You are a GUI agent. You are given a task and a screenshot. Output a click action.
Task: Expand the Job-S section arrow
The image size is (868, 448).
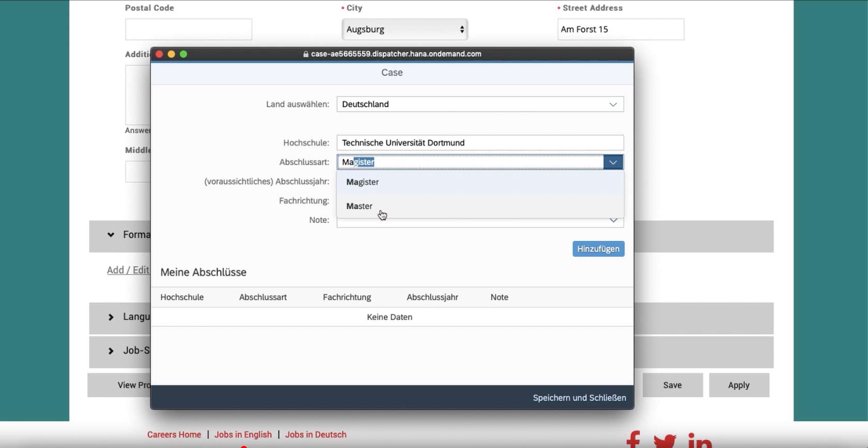pos(111,351)
